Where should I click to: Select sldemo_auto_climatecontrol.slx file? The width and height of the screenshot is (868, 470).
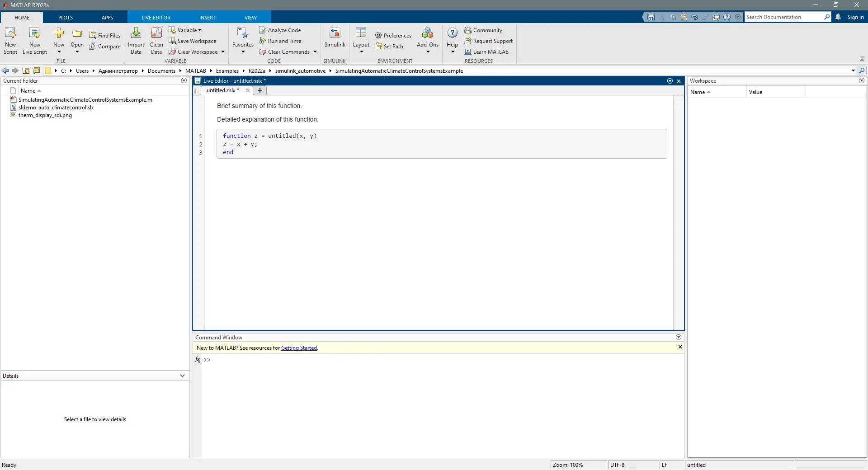tap(56, 107)
